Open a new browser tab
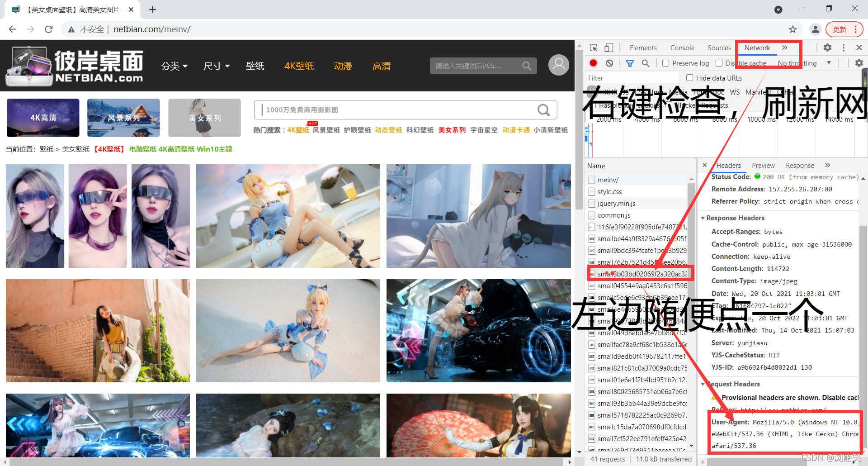The height and width of the screenshot is (466, 868). point(153,10)
